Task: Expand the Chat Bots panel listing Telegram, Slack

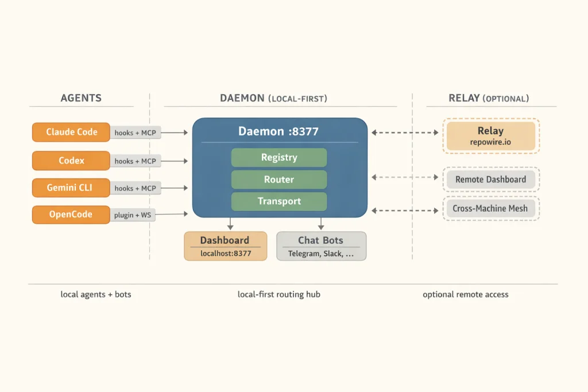Action: point(322,246)
